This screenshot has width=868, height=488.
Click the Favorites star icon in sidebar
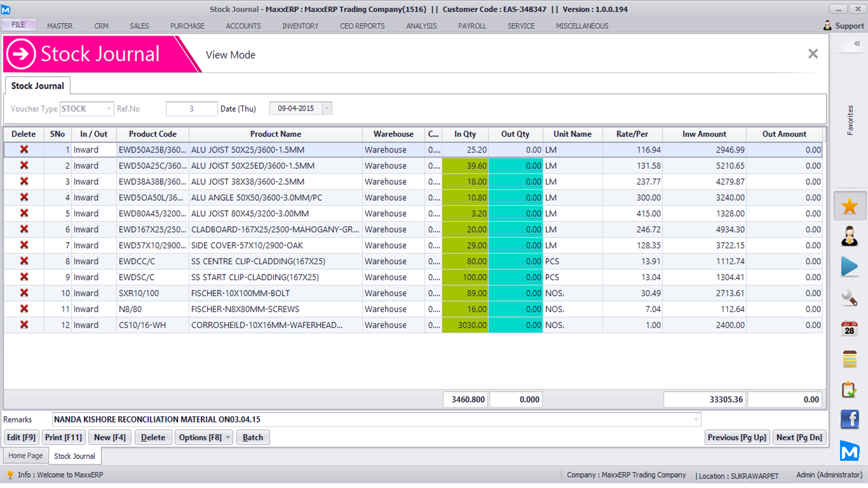click(850, 206)
